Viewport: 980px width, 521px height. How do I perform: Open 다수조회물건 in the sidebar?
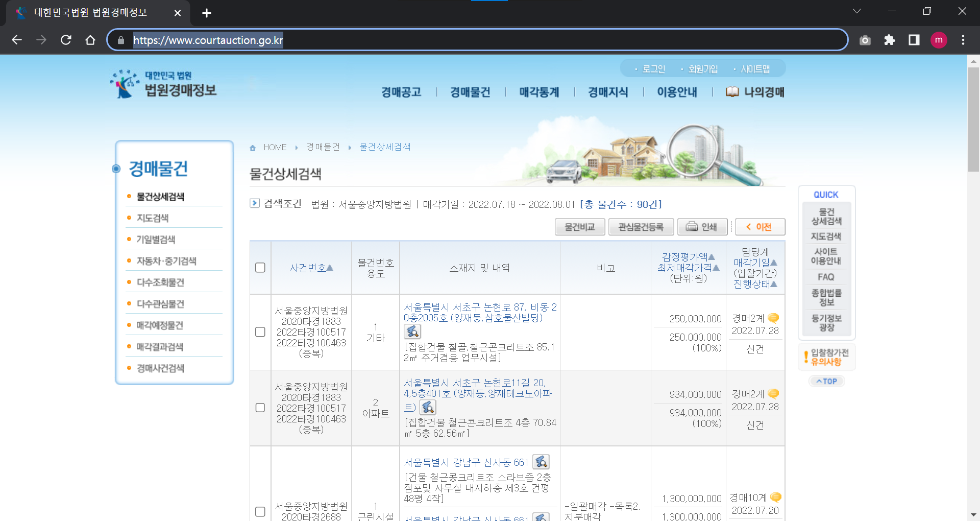[160, 282]
